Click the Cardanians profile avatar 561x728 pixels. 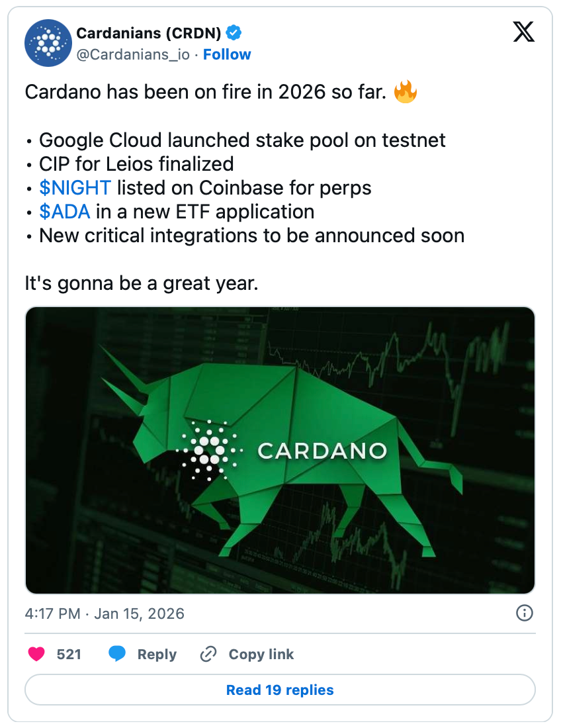click(48, 42)
